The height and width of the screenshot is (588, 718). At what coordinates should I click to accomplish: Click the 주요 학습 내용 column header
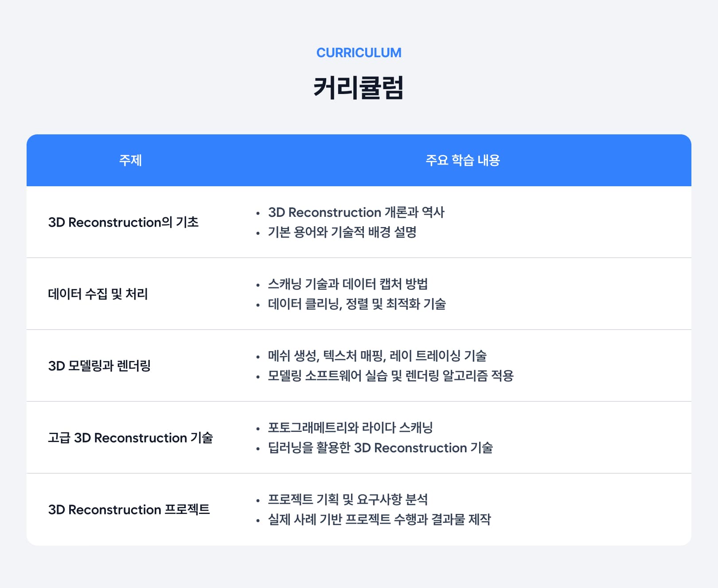click(463, 160)
